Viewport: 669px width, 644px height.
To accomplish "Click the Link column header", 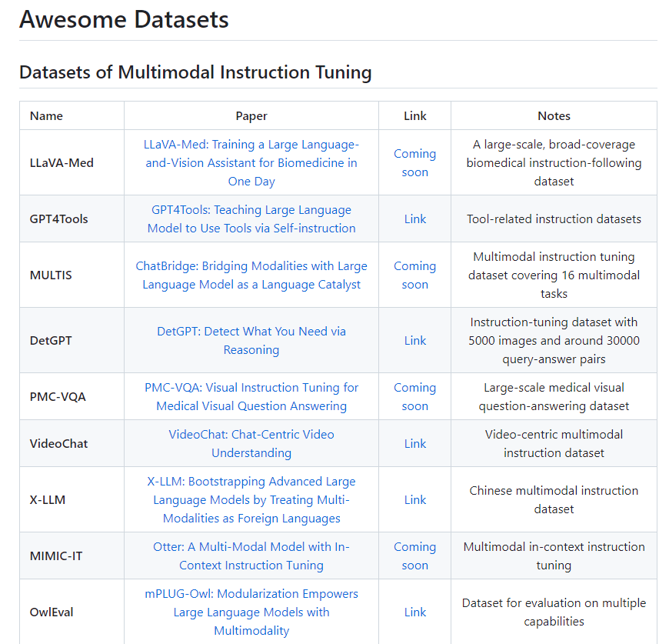I will pos(415,116).
